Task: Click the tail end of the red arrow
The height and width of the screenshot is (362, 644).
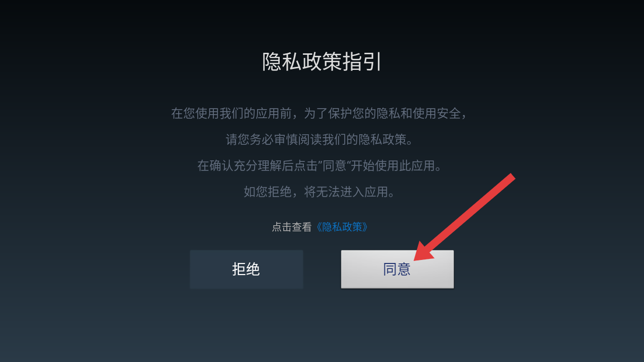Action: (510, 177)
